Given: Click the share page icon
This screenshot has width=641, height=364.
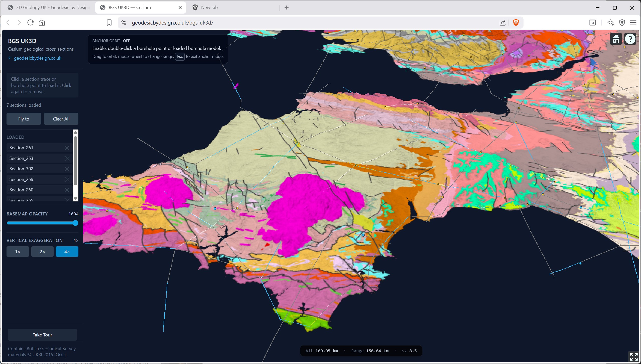Looking at the screenshot, I should click(502, 23).
